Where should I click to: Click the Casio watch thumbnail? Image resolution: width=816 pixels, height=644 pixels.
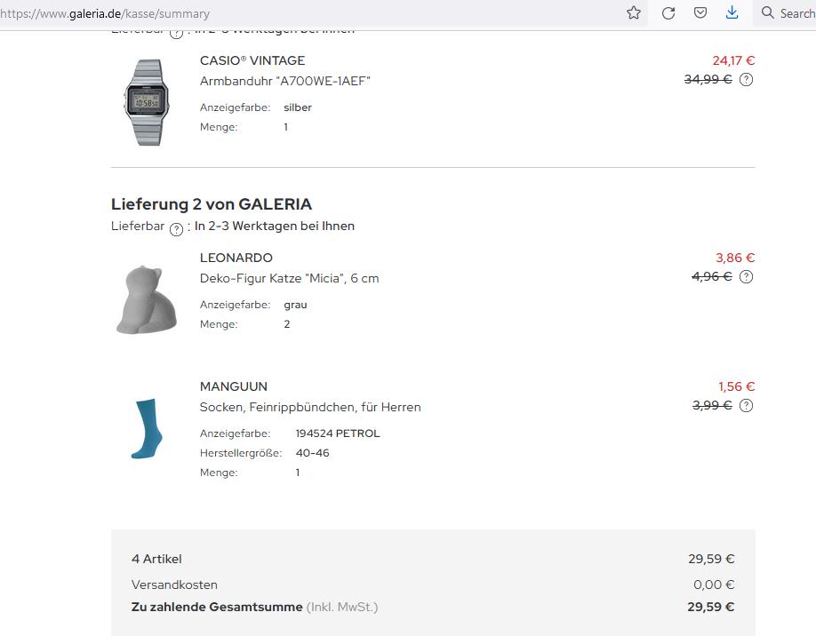click(144, 102)
